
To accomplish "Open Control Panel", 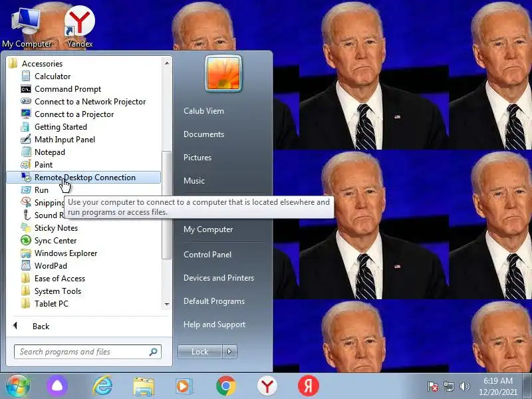I will [x=207, y=255].
